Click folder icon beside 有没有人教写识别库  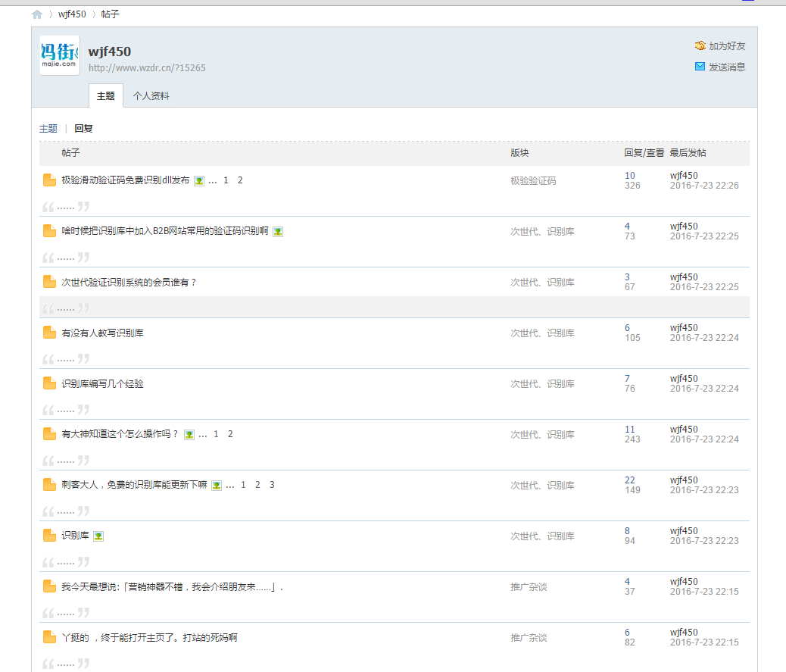click(x=49, y=333)
